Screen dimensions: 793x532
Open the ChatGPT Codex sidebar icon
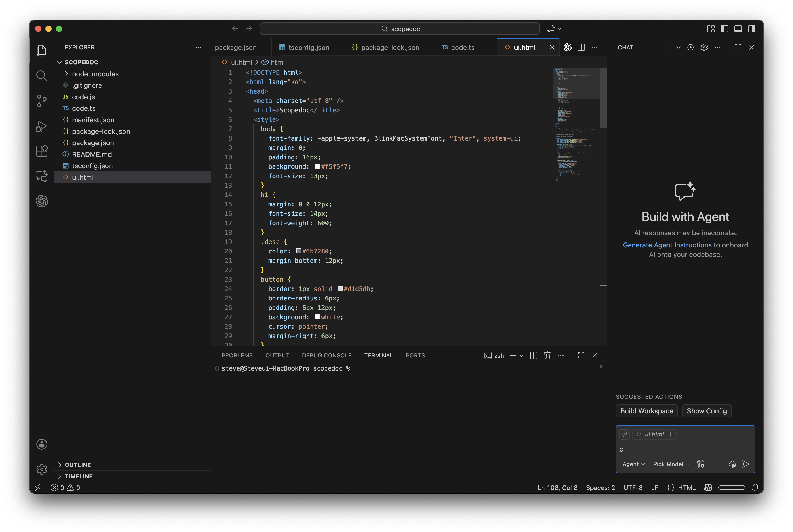(41, 201)
